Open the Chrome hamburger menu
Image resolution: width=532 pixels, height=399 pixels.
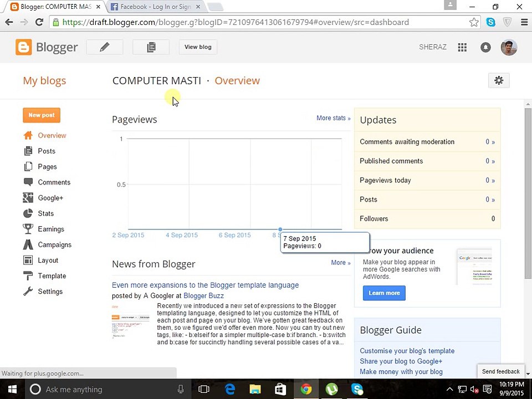(x=524, y=22)
